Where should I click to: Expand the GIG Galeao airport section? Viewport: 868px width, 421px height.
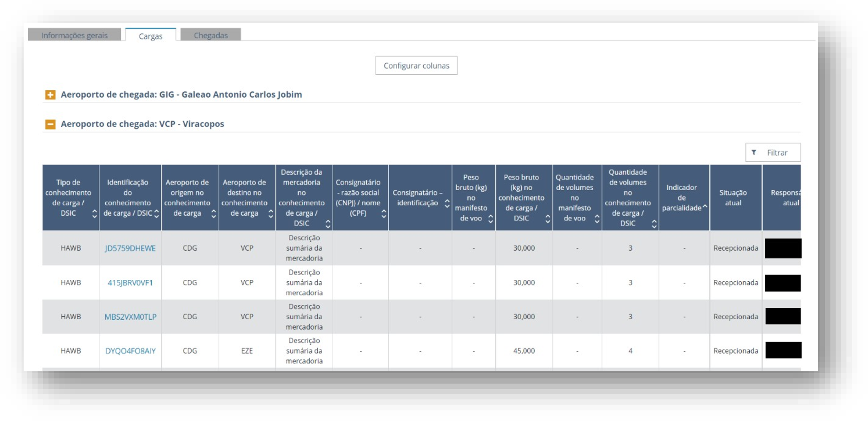point(50,95)
